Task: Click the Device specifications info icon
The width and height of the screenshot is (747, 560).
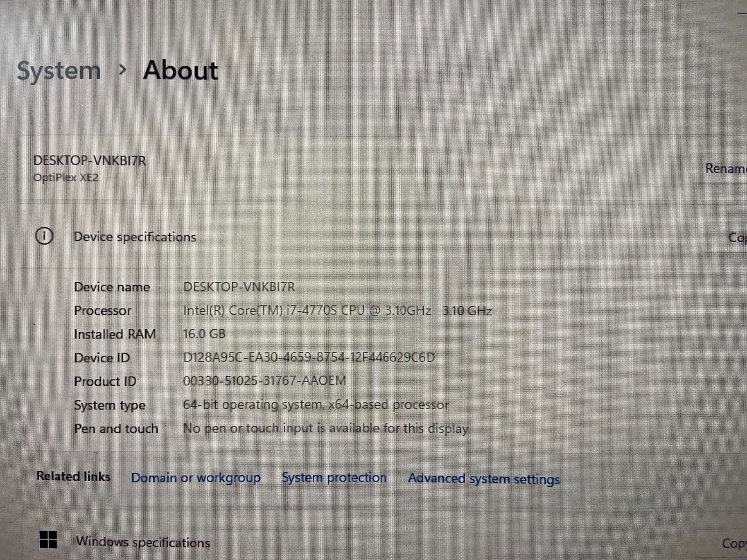Action: (44, 236)
